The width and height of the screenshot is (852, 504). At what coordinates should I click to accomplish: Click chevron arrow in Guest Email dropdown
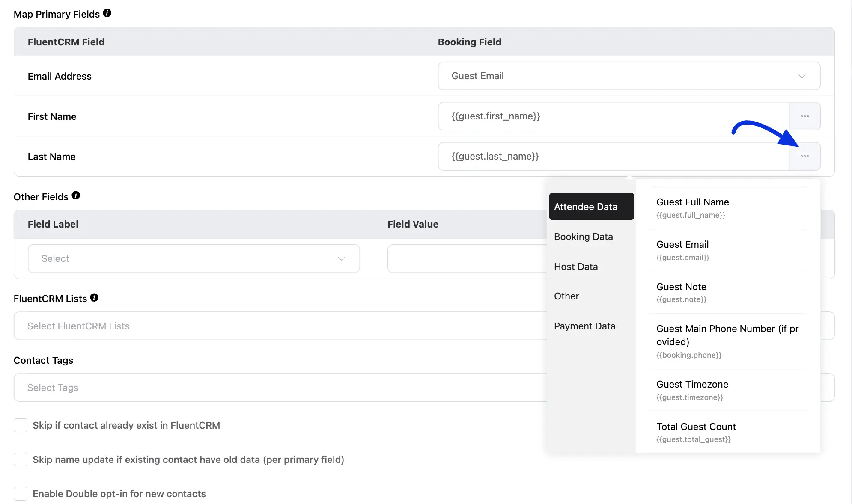point(801,76)
